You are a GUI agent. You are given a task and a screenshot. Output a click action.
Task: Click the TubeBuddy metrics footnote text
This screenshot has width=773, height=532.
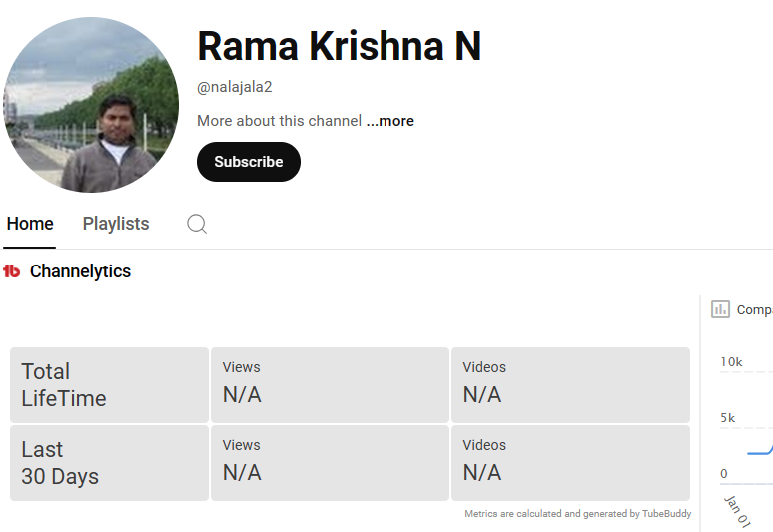577,514
